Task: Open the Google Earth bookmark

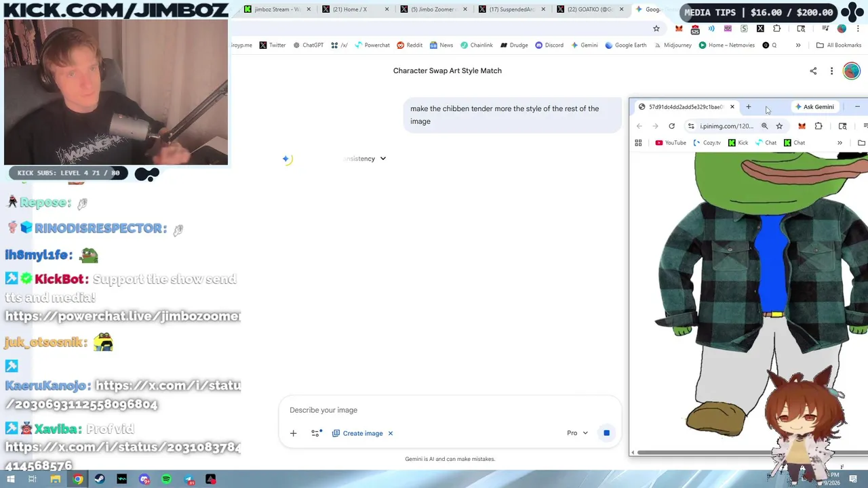Action: pos(625,45)
